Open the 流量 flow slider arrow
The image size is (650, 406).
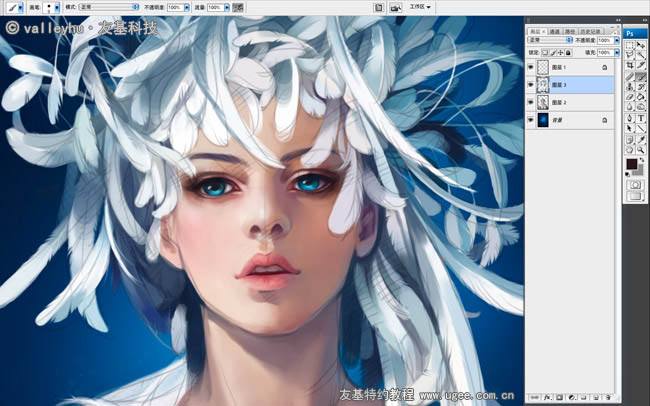pyautogui.click(x=227, y=7)
